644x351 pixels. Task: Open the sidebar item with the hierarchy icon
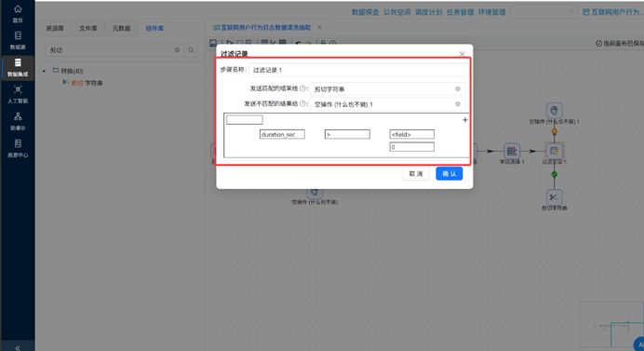(18, 121)
